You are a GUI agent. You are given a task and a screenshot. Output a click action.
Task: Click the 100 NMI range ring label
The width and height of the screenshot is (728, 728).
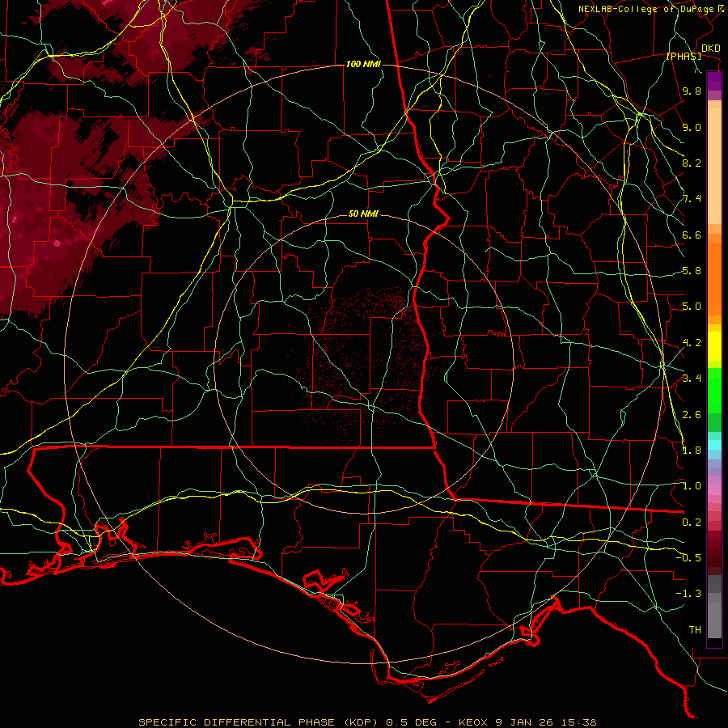pyautogui.click(x=363, y=64)
